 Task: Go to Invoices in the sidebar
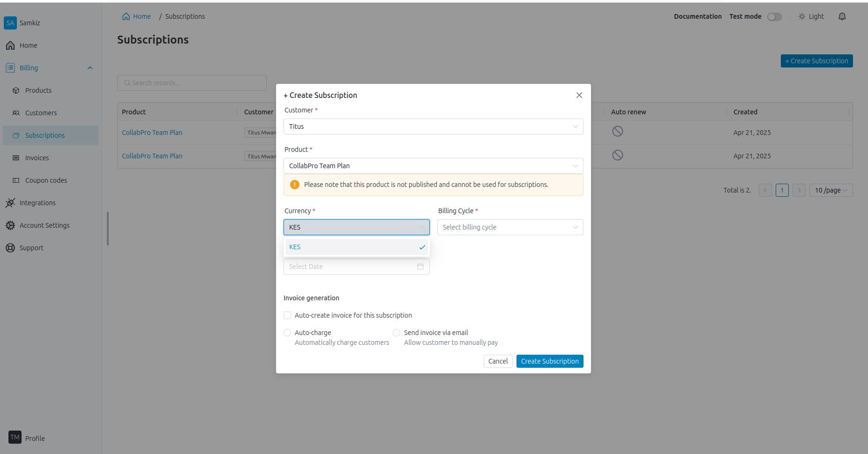(37, 158)
